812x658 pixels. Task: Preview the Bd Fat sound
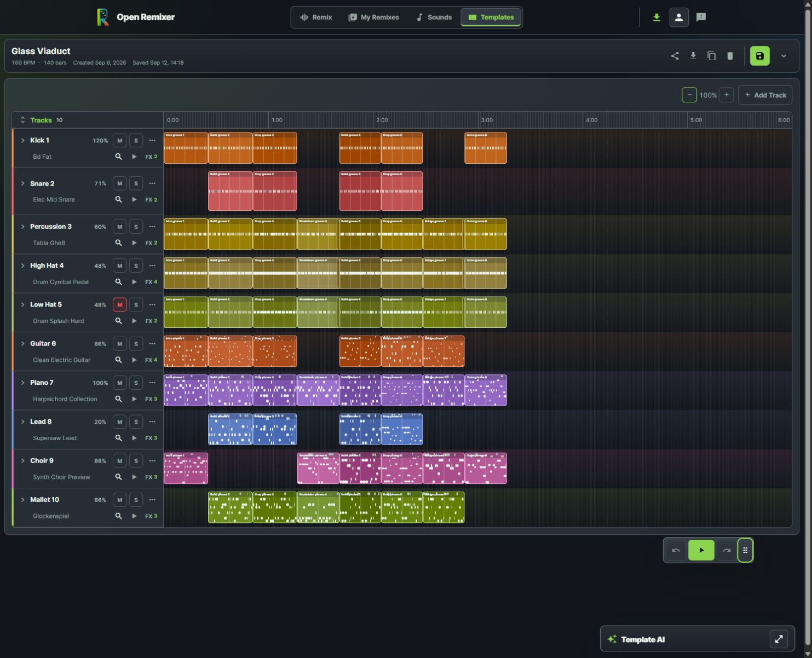pyautogui.click(x=134, y=157)
